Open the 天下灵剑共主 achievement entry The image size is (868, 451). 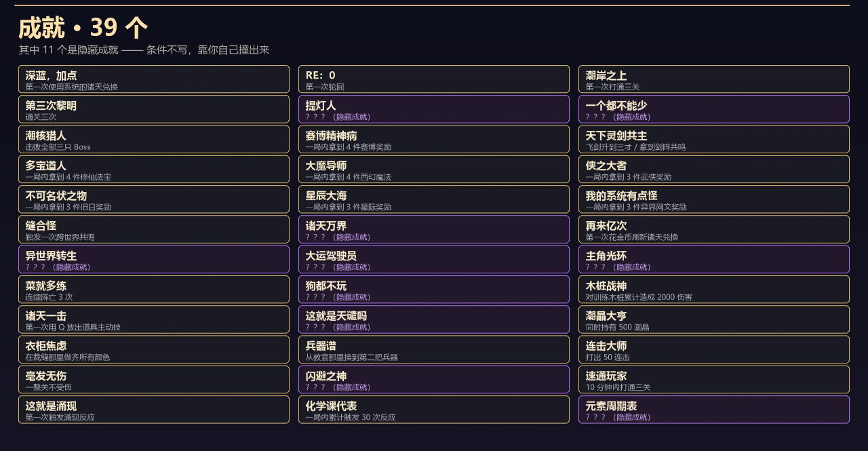[x=714, y=139]
